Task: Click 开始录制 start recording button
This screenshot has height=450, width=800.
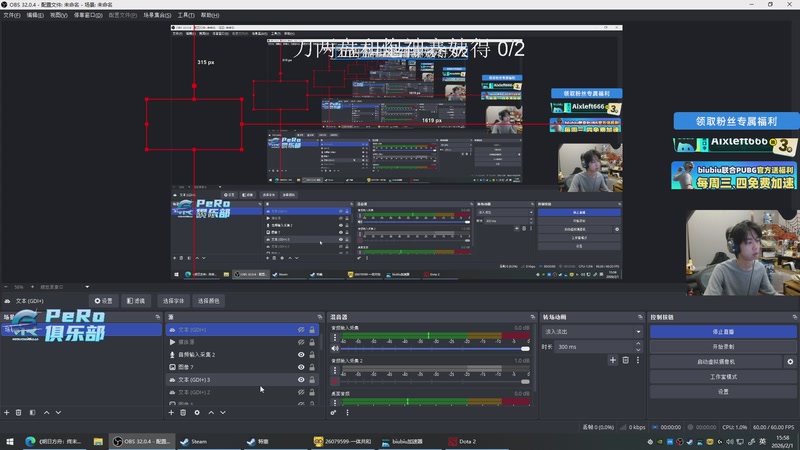Action: [723, 346]
